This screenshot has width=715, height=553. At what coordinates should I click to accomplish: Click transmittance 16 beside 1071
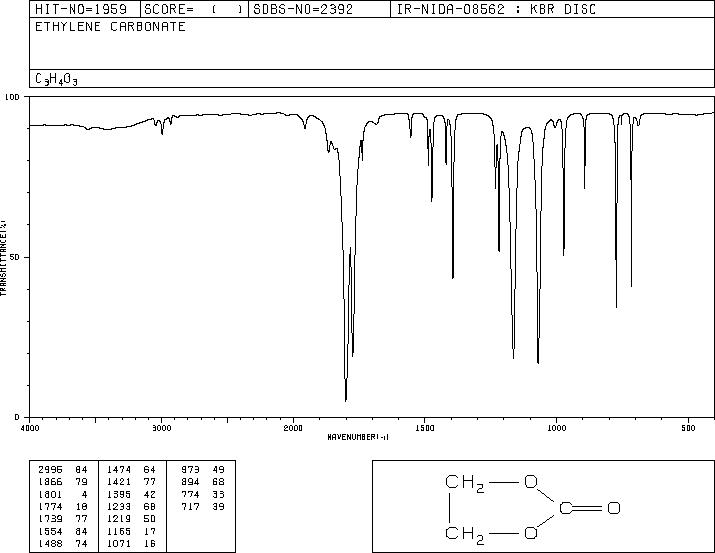(x=150, y=544)
